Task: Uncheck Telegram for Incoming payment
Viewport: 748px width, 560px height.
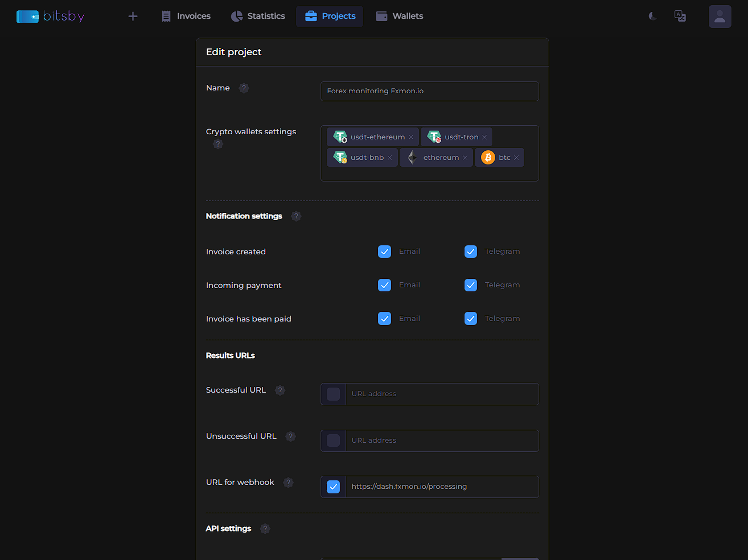Action: [471, 285]
